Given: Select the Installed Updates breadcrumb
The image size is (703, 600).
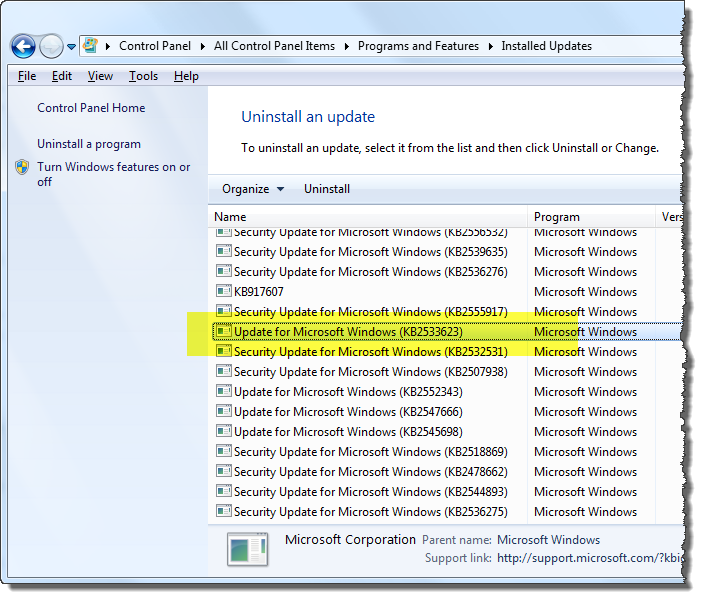Looking at the screenshot, I should point(547,46).
